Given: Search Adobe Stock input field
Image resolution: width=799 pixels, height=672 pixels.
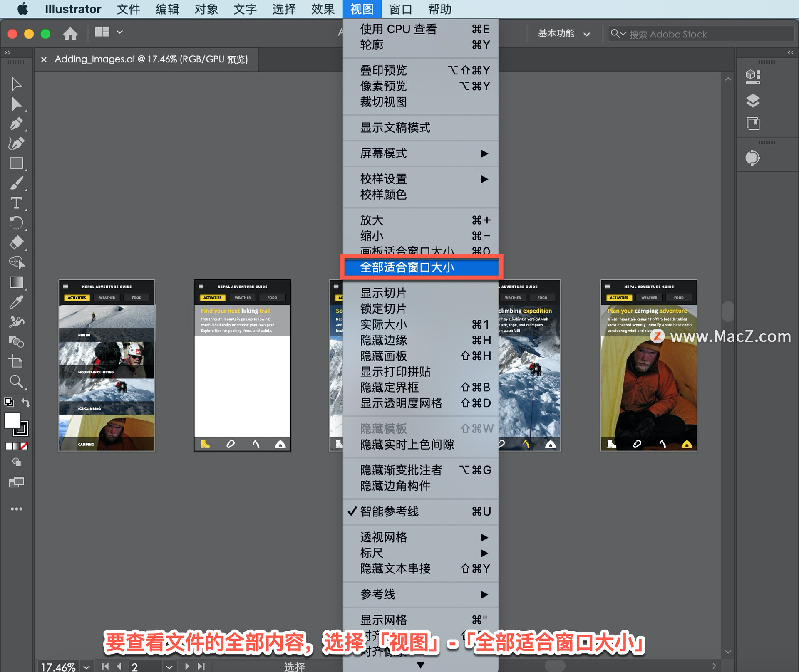Looking at the screenshot, I should pos(701,34).
